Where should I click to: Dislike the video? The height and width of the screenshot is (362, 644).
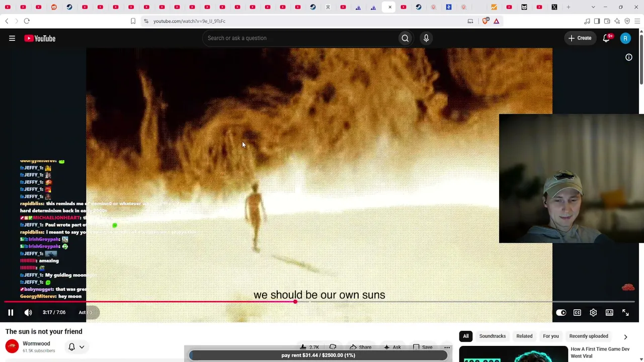click(333, 347)
